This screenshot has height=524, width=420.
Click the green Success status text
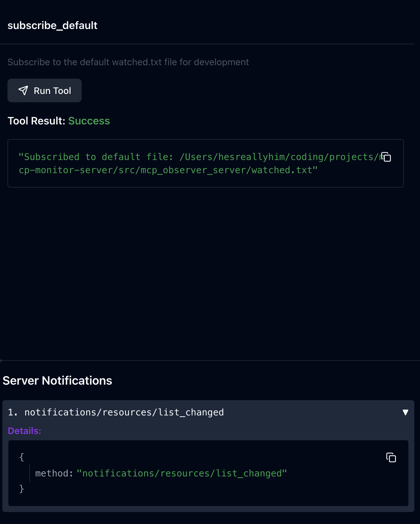89,121
